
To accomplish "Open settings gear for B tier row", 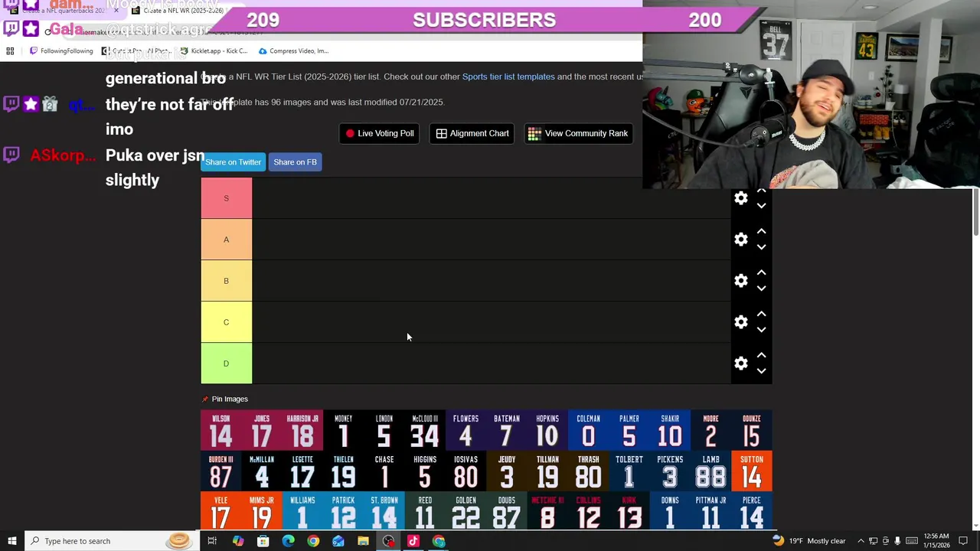I will 740,281.
